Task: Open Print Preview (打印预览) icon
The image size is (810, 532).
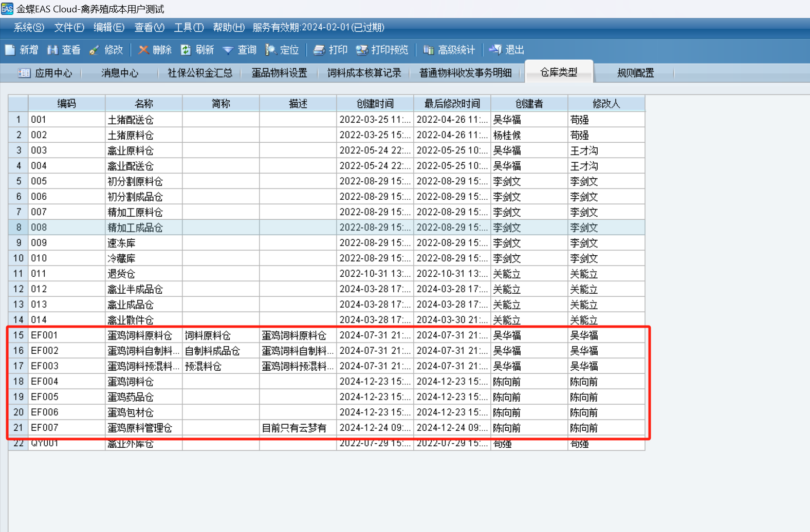Action: (x=362, y=50)
